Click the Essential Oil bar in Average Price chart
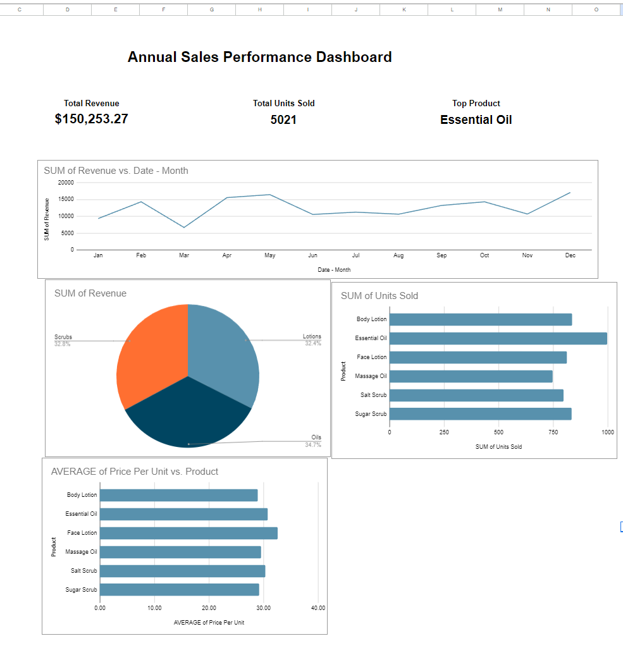 [x=183, y=515]
